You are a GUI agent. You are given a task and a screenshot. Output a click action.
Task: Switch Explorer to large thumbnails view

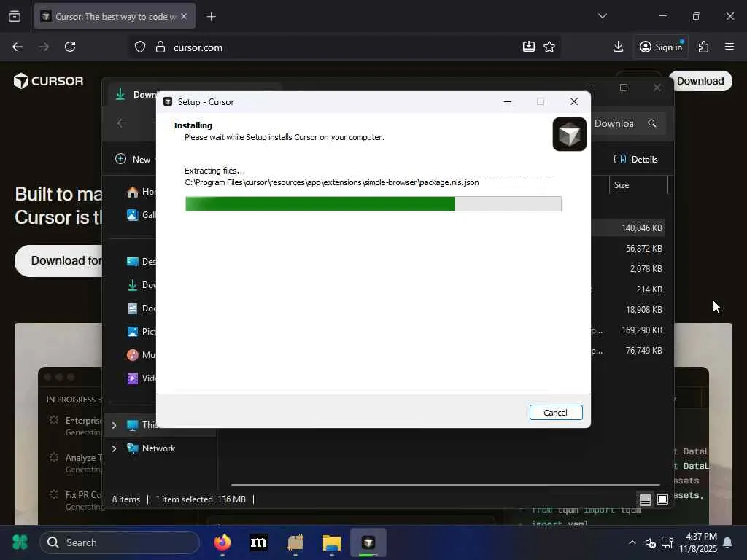(x=662, y=499)
